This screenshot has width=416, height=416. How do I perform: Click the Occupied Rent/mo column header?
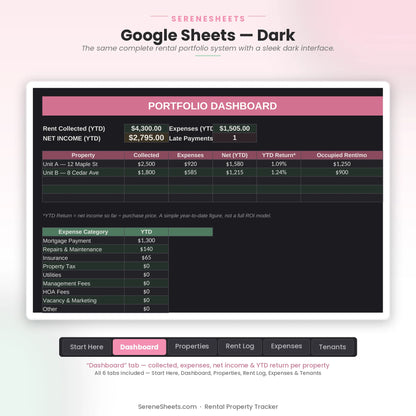coord(342,155)
